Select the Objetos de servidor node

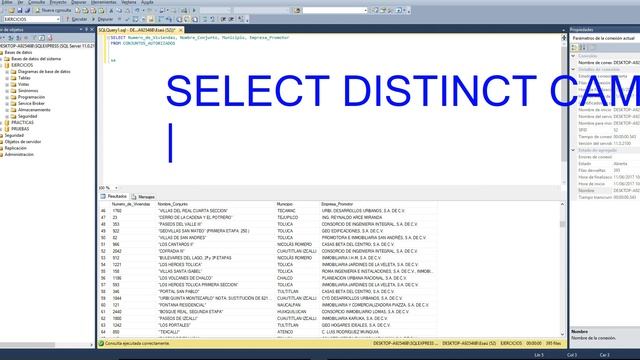[x=23, y=142]
